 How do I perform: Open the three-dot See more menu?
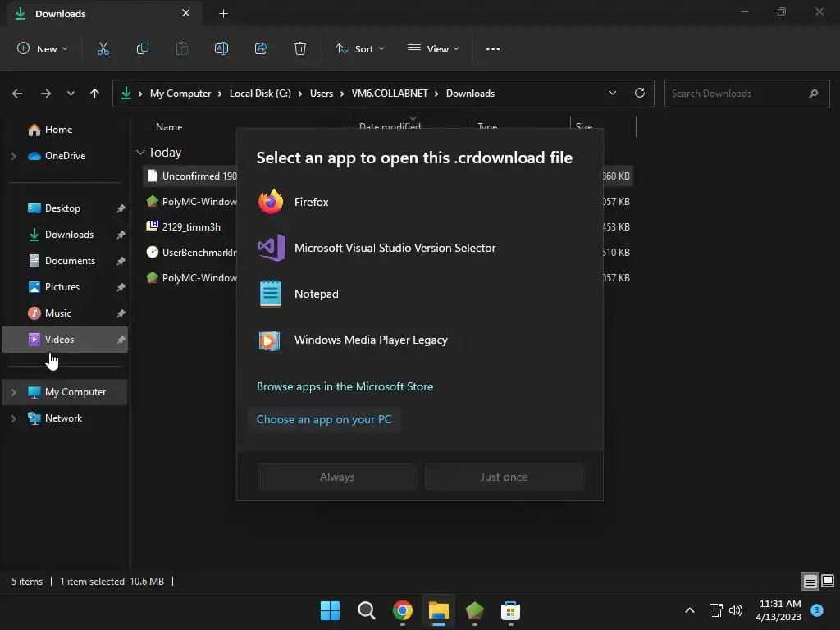tap(493, 48)
